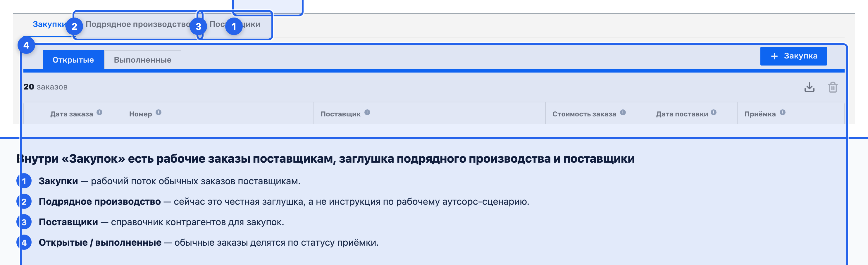Click the Приёмка column header
868x265 pixels.
click(790, 113)
